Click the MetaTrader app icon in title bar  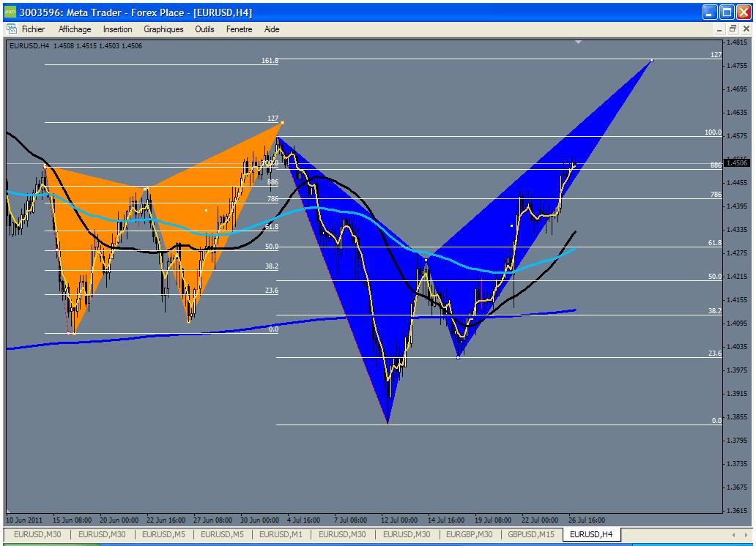coord(10,12)
